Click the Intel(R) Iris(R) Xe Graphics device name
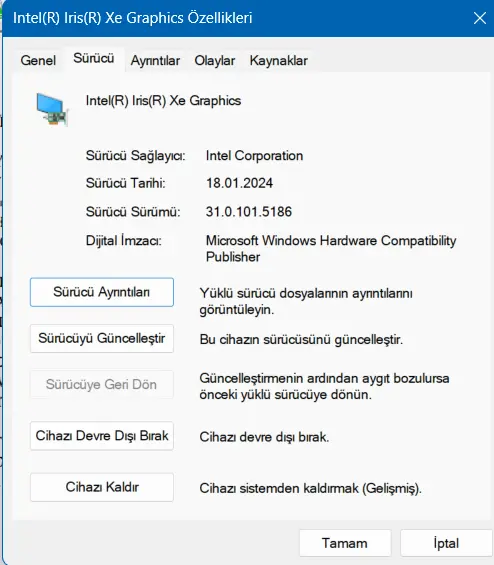Viewport: 494px width, 565px height. [163, 101]
